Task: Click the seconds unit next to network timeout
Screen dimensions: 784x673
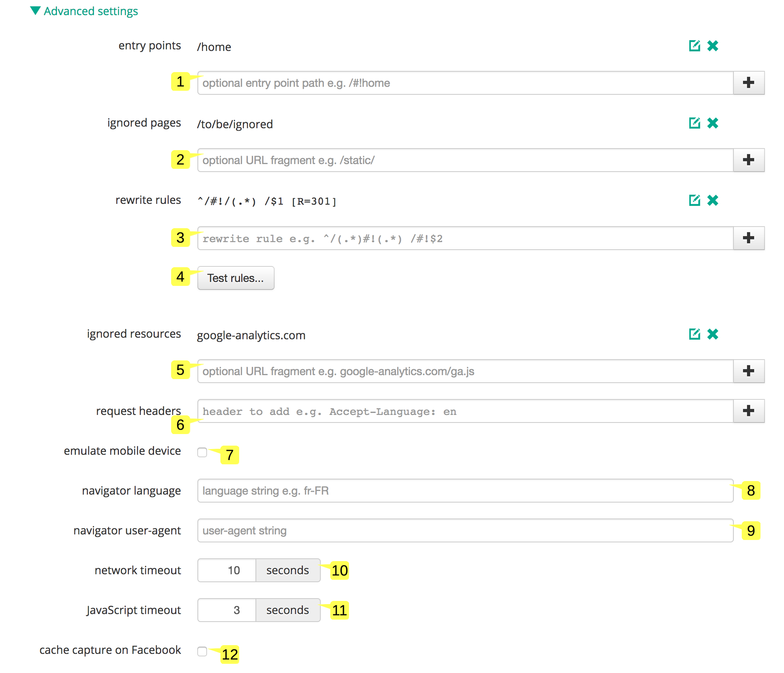Action: pos(288,570)
